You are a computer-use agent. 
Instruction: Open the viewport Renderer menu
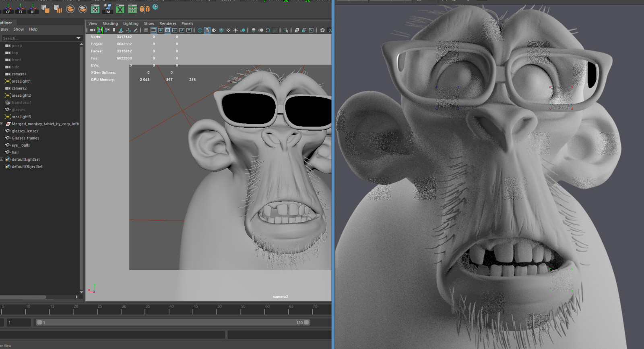tap(168, 23)
